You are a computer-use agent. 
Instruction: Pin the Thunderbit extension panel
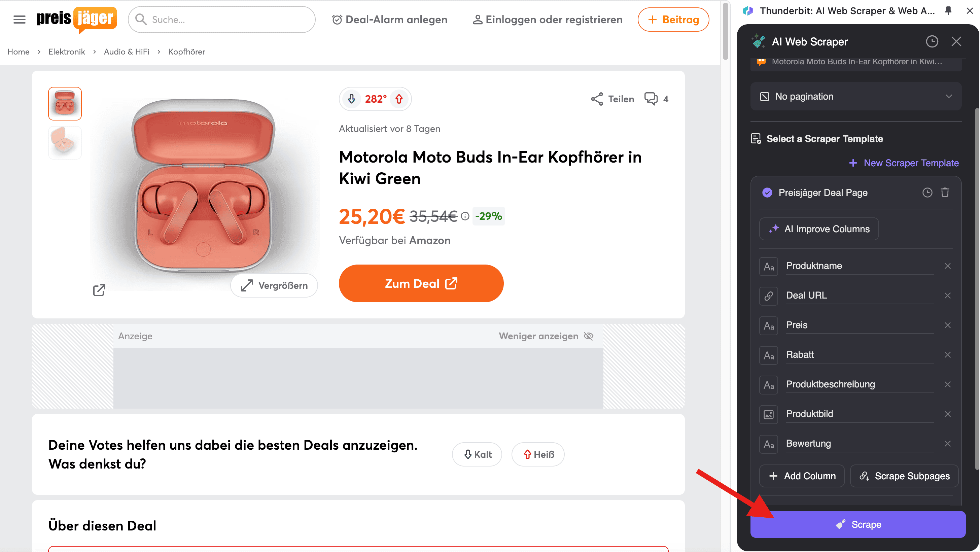pyautogui.click(x=948, y=11)
